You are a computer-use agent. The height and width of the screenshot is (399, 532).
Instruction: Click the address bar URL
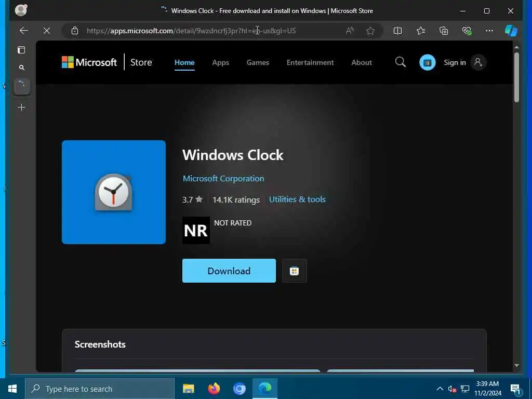[191, 31]
